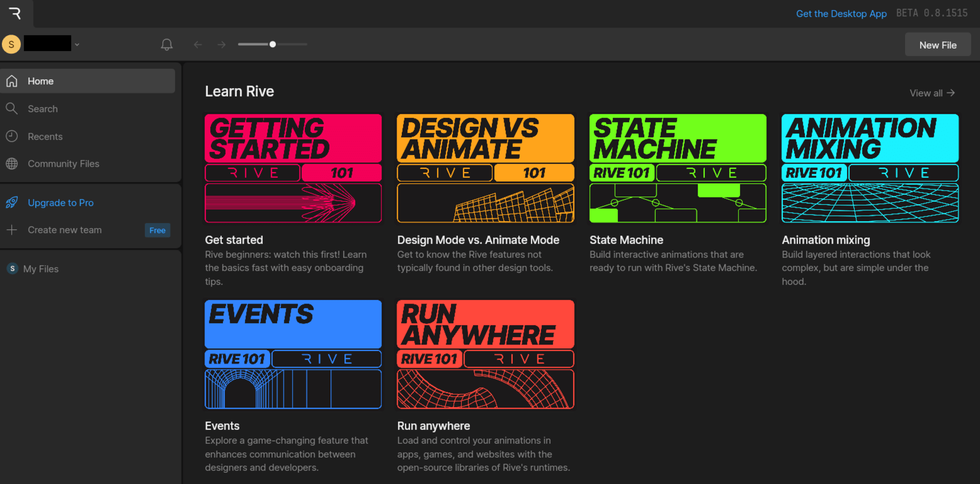
Task: Click the Home house icon
Action: [12, 81]
